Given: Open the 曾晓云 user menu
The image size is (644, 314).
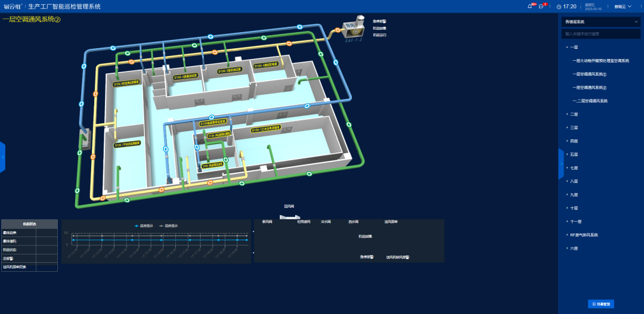Looking at the screenshot, I should [x=608, y=7].
